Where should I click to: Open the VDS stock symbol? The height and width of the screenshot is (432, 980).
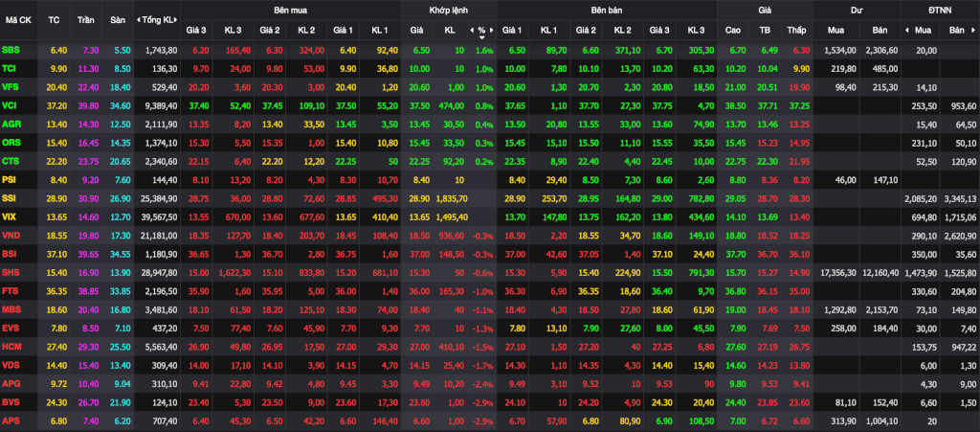point(11,365)
